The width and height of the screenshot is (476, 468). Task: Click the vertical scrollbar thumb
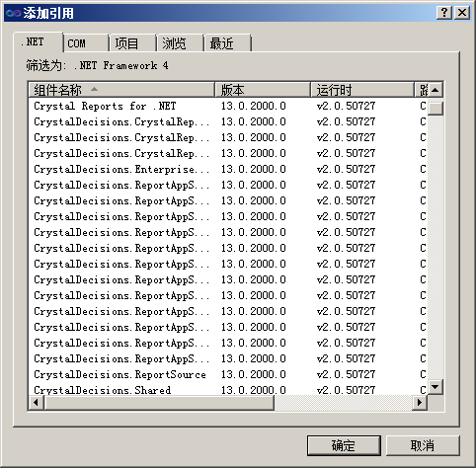[x=436, y=108]
